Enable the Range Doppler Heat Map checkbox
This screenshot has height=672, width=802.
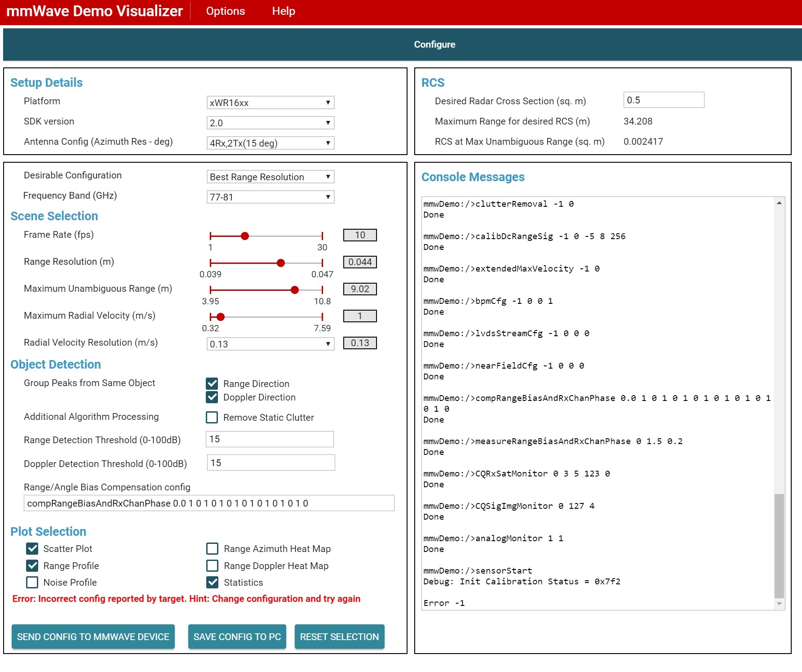(x=212, y=565)
